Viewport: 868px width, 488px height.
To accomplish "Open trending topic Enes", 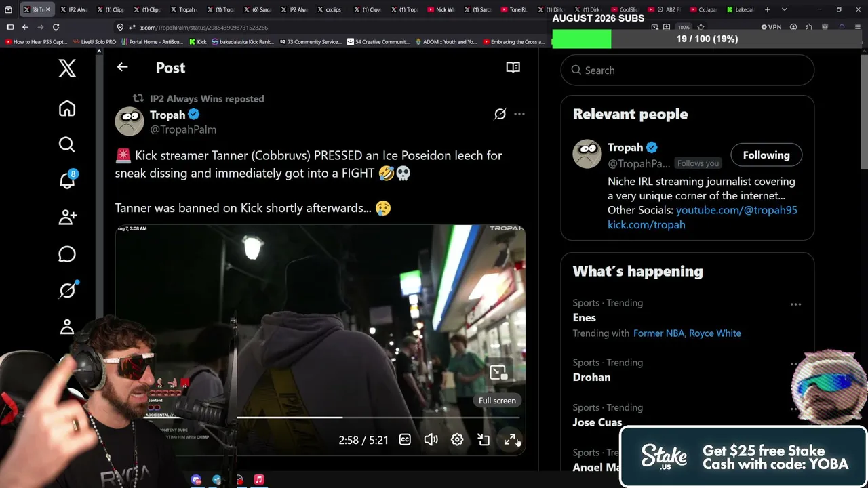I will point(585,317).
